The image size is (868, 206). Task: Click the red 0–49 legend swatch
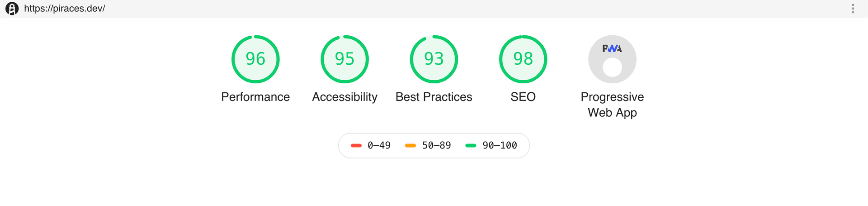[356, 145]
